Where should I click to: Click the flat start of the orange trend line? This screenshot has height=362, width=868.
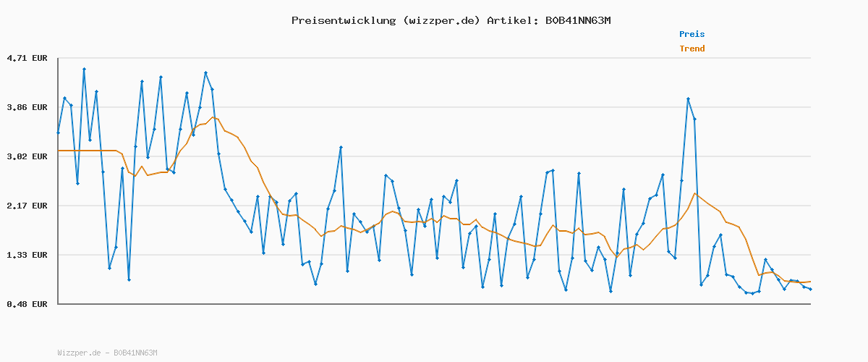(87, 151)
